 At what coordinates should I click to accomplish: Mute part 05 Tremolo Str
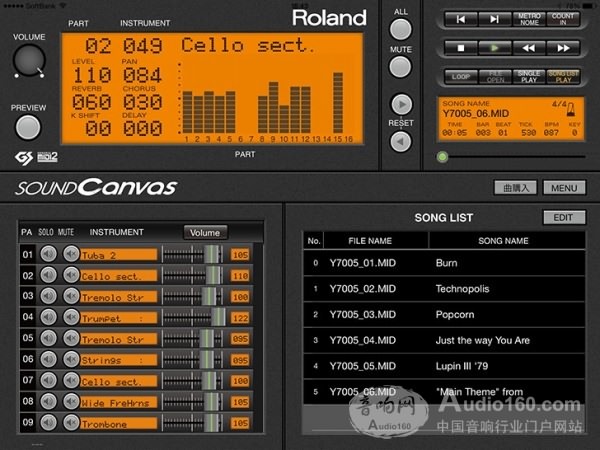(71, 338)
